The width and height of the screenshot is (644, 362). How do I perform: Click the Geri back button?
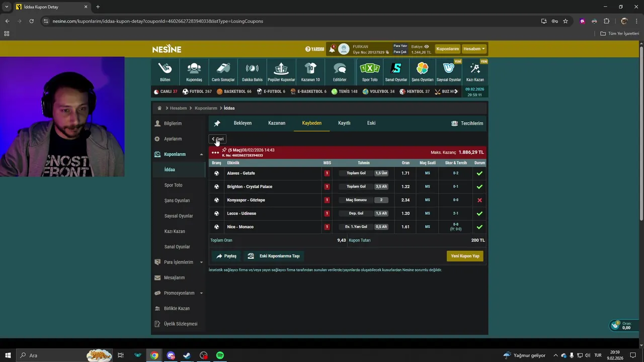pos(218,139)
